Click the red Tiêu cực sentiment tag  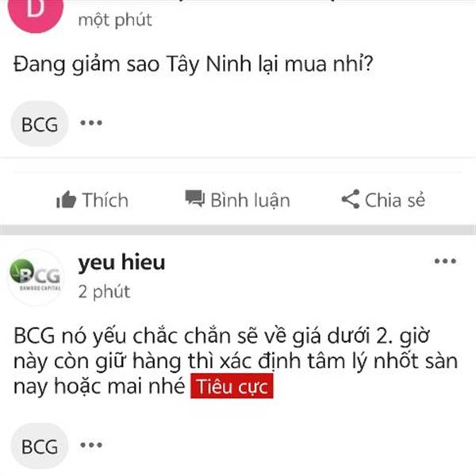coord(232,386)
